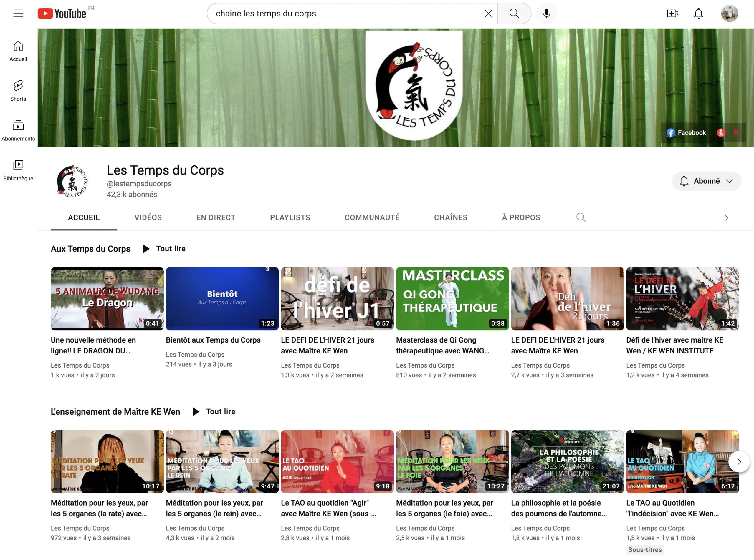
Task: Click the YouTube logo
Action: pos(62,13)
